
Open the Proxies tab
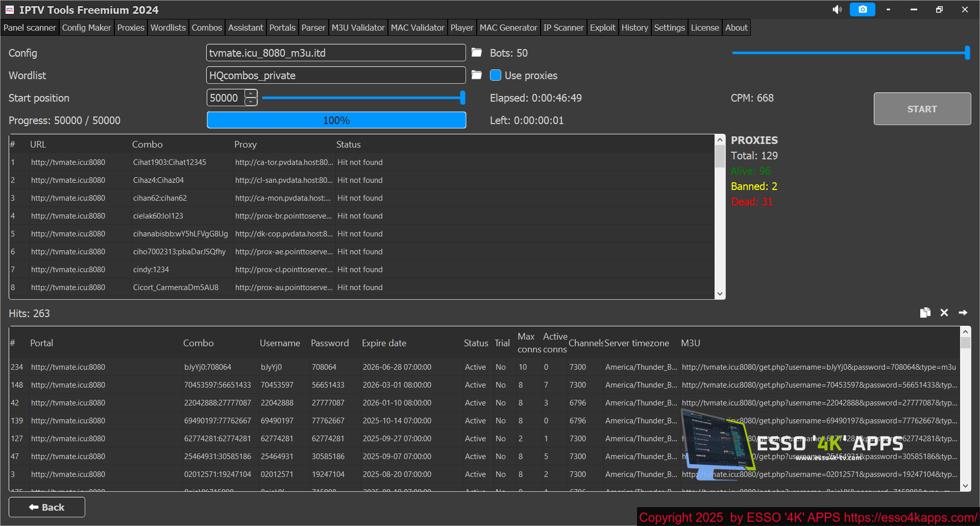point(131,28)
